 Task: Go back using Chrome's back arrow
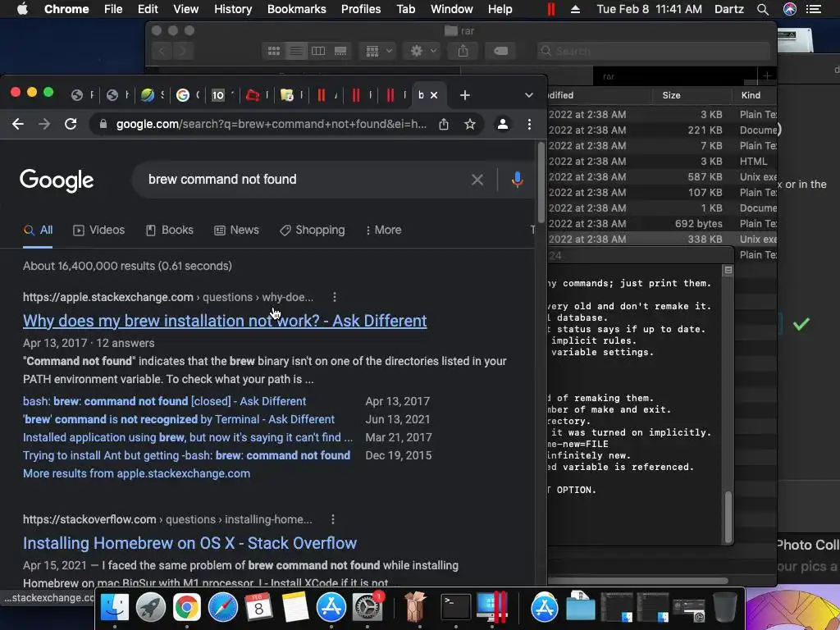pyautogui.click(x=18, y=125)
